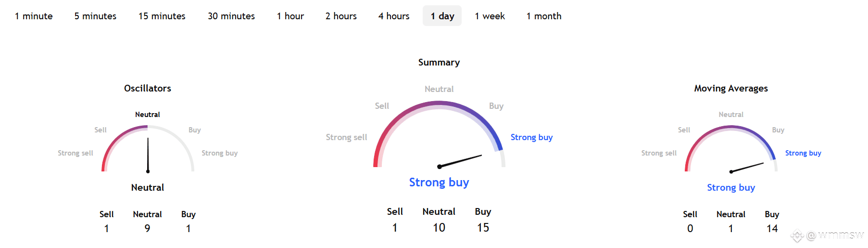Viewport: 868px width, 248px height.
Task: Click the Neutral result below Oscillators gauge
Action: point(148,187)
